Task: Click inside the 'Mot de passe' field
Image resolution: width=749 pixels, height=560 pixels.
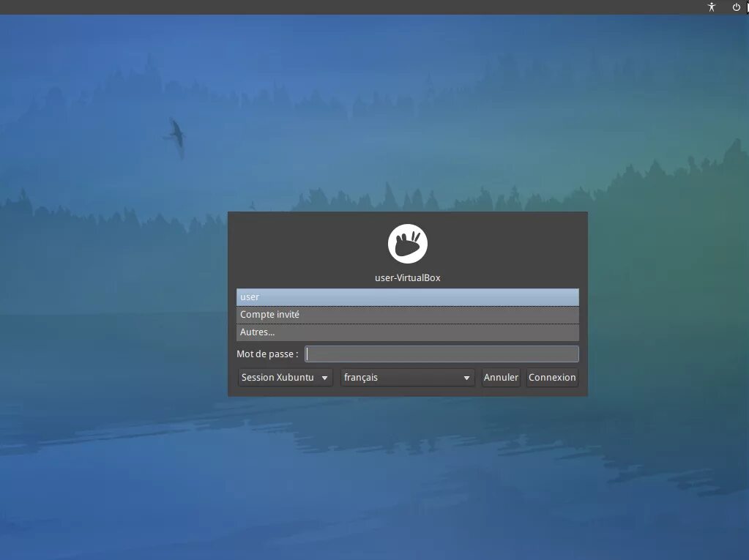Action: point(441,354)
